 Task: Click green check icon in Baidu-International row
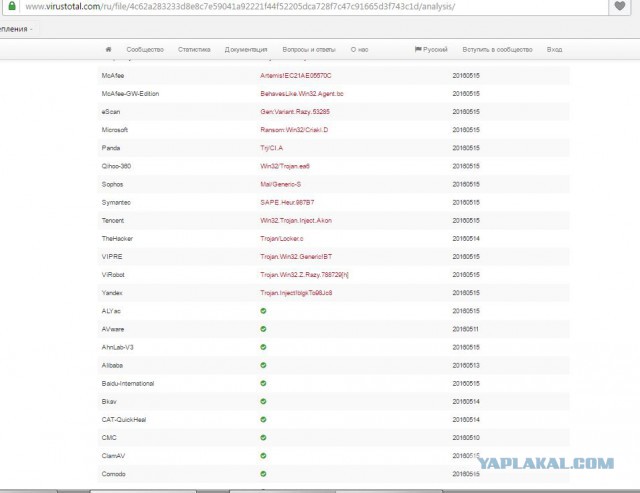(x=263, y=383)
